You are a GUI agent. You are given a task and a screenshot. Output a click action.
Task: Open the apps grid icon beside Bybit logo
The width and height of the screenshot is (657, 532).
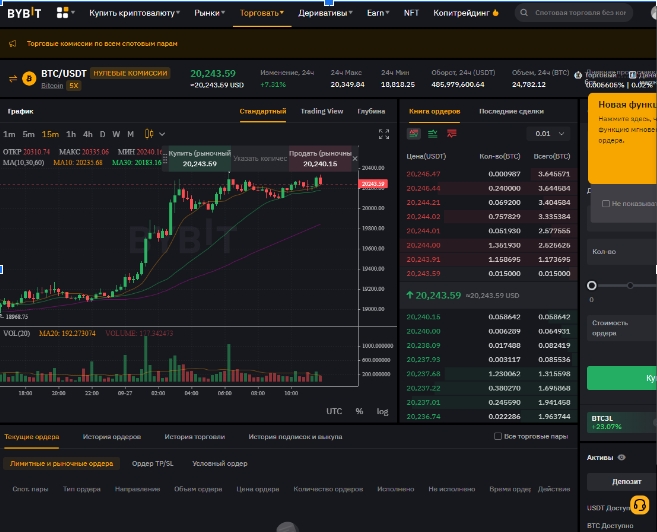(63, 14)
